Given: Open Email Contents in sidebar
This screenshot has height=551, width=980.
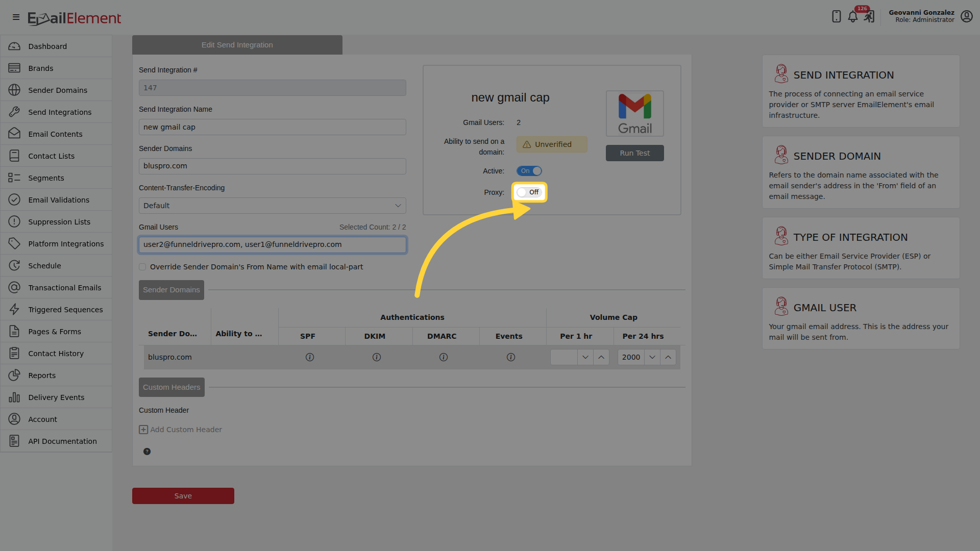Looking at the screenshot, I should [x=56, y=134].
